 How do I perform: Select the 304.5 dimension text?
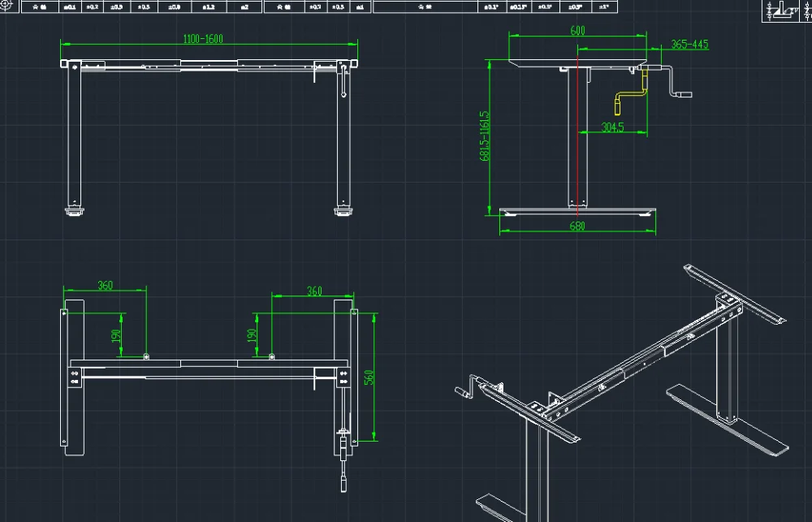pyautogui.click(x=613, y=127)
